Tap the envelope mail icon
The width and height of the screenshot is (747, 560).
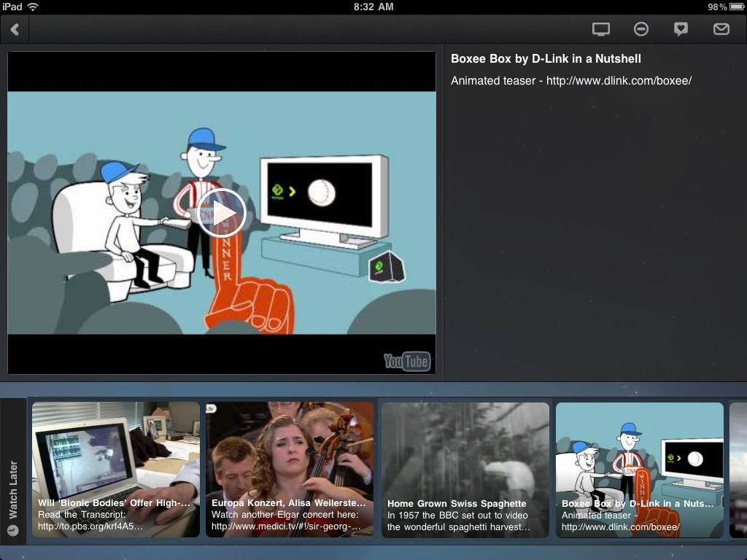coord(721,29)
